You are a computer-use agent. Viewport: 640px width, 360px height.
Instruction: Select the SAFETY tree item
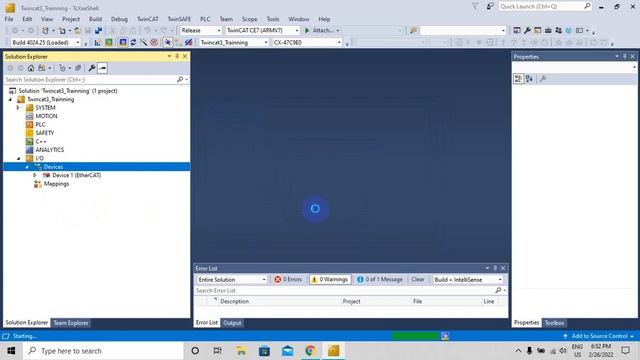tap(44, 133)
